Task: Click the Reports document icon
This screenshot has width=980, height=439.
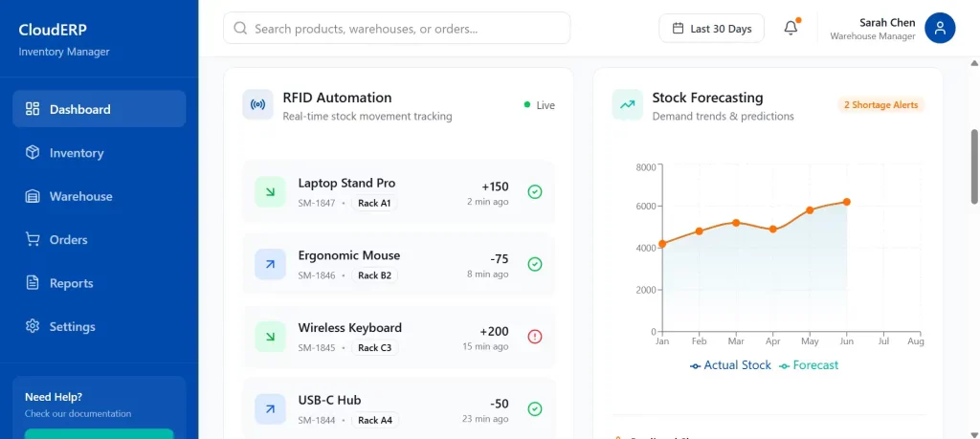Action: (x=33, y=283)
